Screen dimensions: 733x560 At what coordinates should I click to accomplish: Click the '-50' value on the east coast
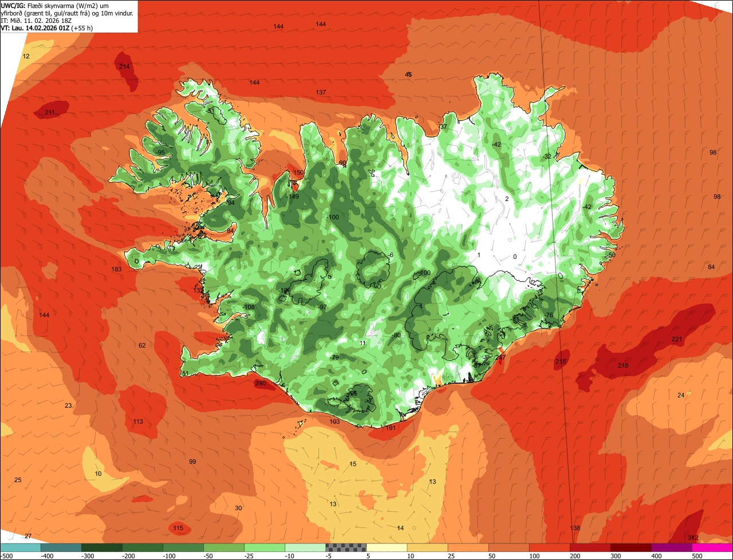tap(610, 255)
